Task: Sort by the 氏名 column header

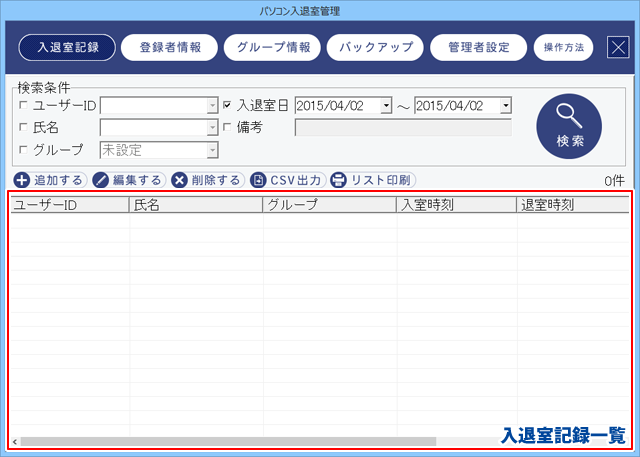Action: coord(196,205)
